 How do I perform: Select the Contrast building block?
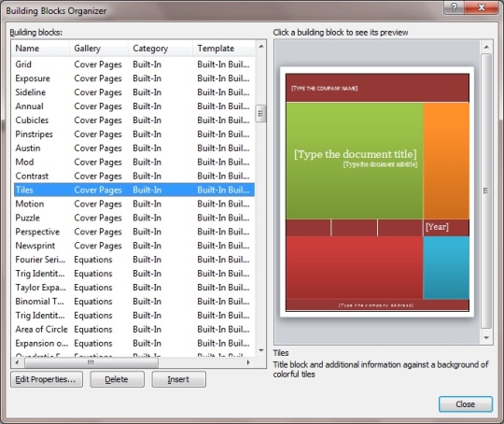click(134, 176)
